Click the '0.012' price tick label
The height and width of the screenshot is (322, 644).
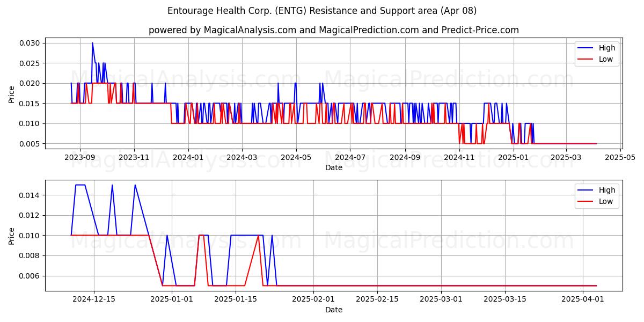pyautogui.click(x=31, y=215)
